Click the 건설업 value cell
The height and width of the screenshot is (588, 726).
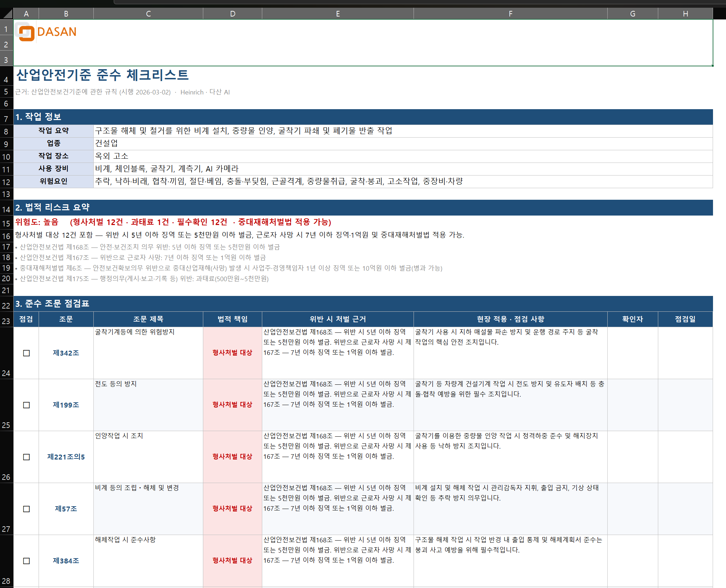point(403,144)
